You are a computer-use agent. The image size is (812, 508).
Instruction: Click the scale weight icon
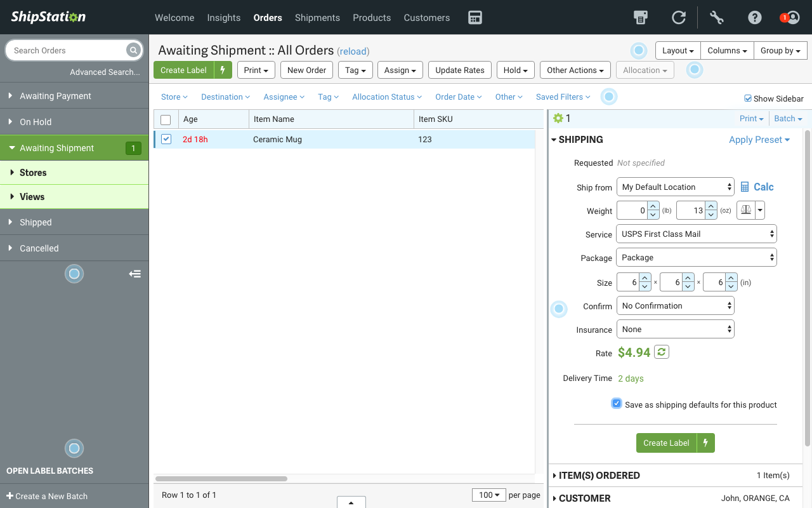pos(746,210)
